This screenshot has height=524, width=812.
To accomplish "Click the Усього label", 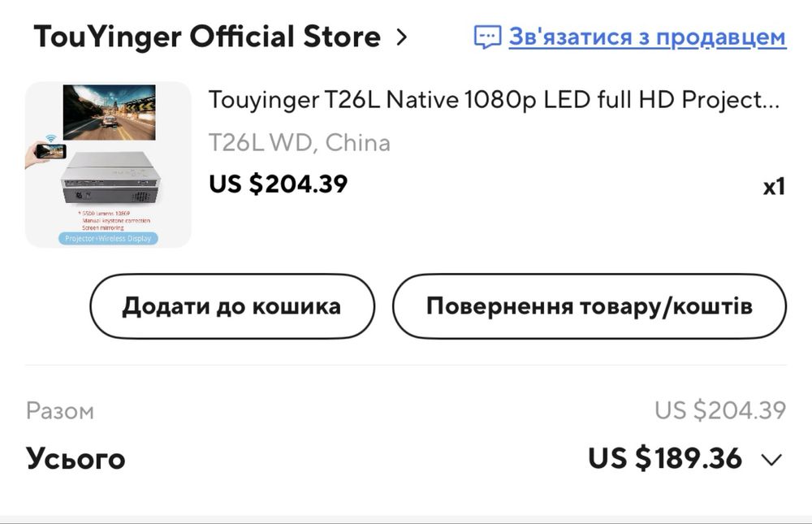I will click(76, 459).
